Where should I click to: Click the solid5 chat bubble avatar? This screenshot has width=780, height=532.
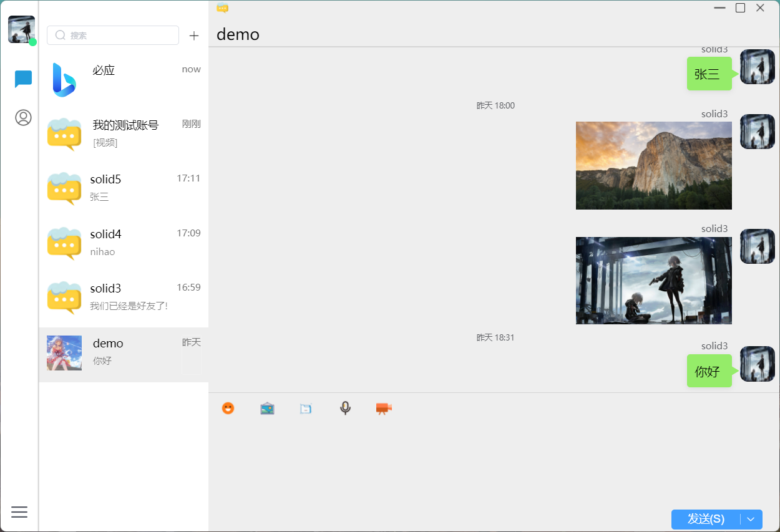(x=64, y=188)
